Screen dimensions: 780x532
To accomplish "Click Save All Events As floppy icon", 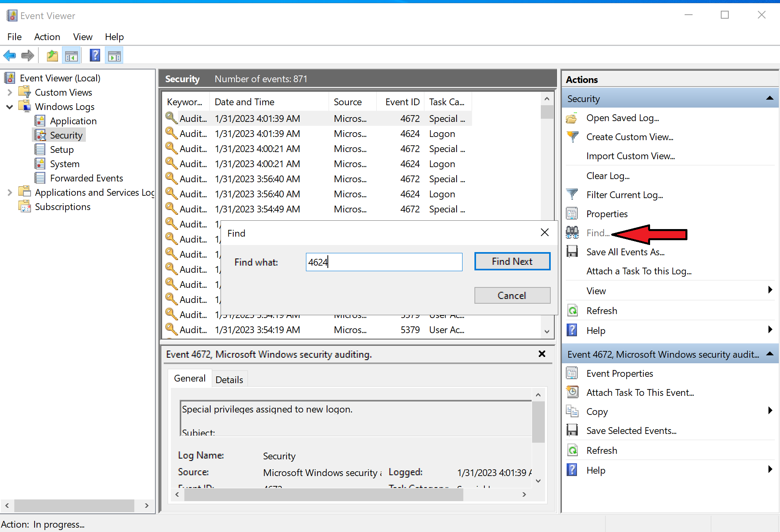I will [572, 252].
